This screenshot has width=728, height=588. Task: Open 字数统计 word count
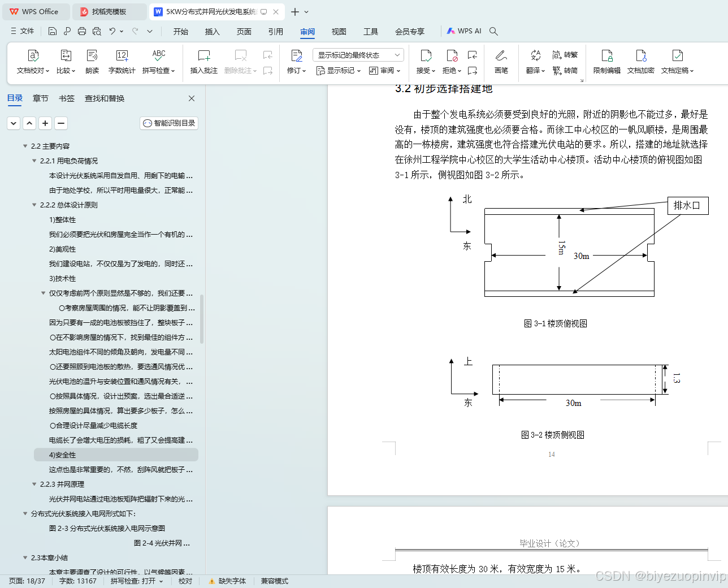pos(122,62)
